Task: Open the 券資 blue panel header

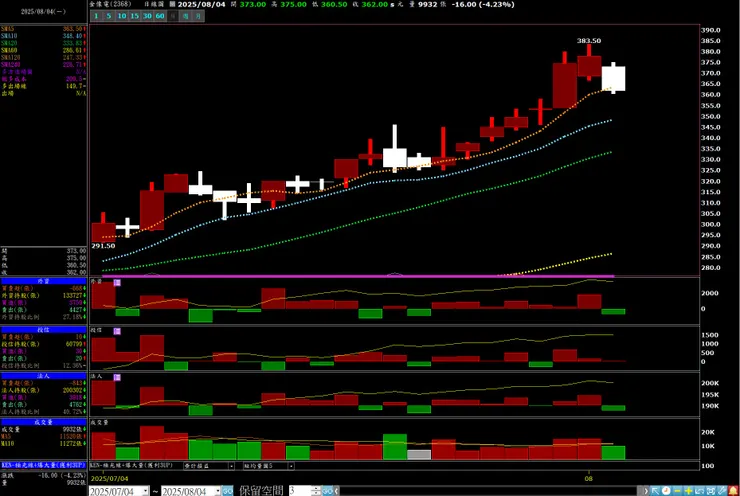Action: pyautogui.click(x=43, y=281)
